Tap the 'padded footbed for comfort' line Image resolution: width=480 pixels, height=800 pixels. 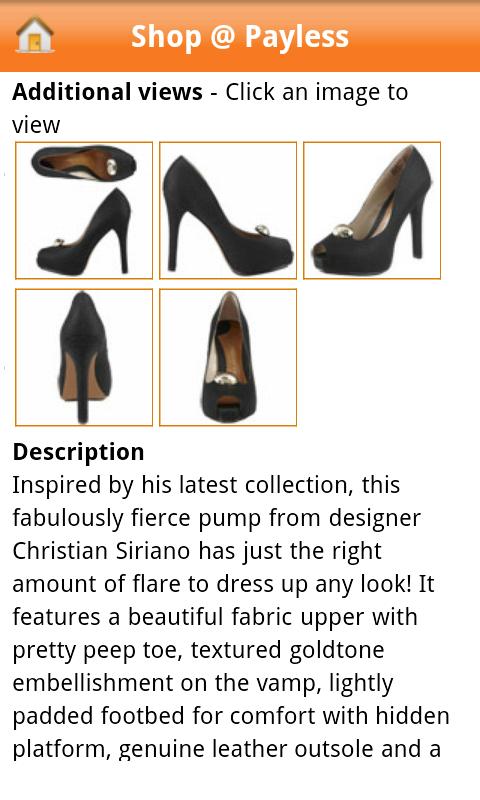tap(231, 716)
